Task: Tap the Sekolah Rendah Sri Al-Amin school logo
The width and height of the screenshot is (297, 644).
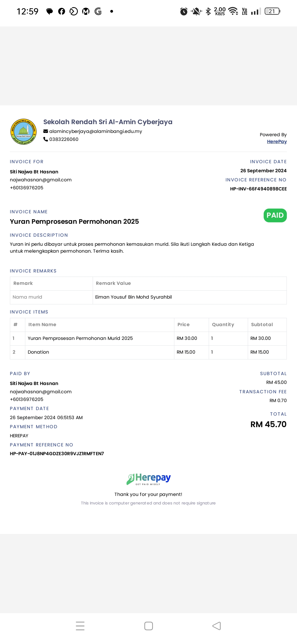Action: 23,132
